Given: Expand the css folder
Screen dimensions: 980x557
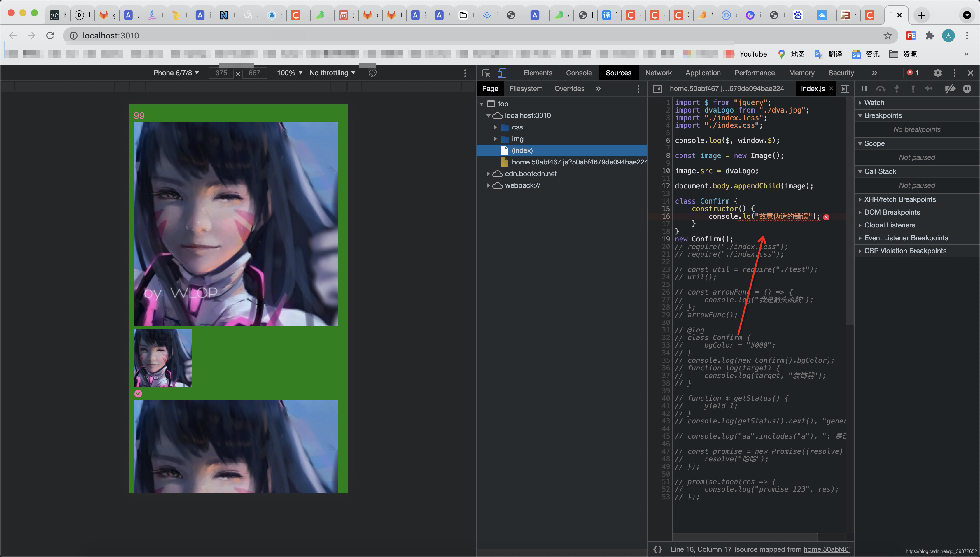Looking at the screenshot, I should [495, 127].
